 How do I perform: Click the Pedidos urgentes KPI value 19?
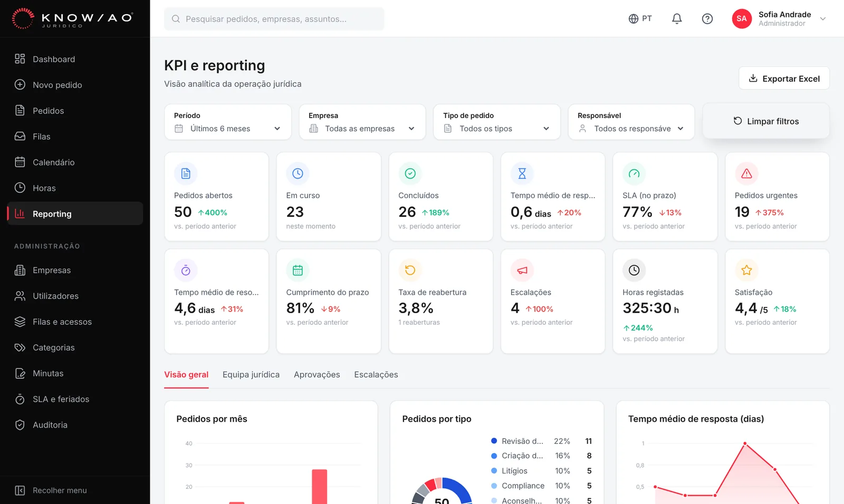coord(742,212)
